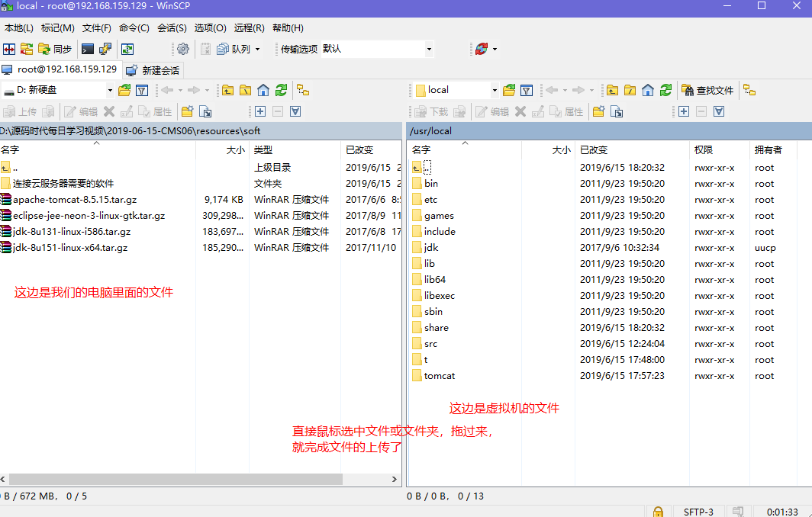Image resolution: width=812 pixels, height=517 pixels.
Task: Click open directory icon in local panel
Action: (124, 91)
